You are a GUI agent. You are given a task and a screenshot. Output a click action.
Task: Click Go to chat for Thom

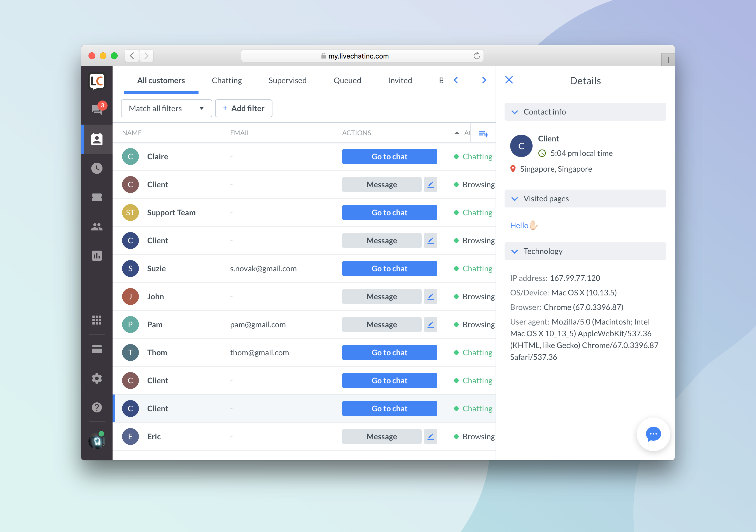click(x=389, y=352)
